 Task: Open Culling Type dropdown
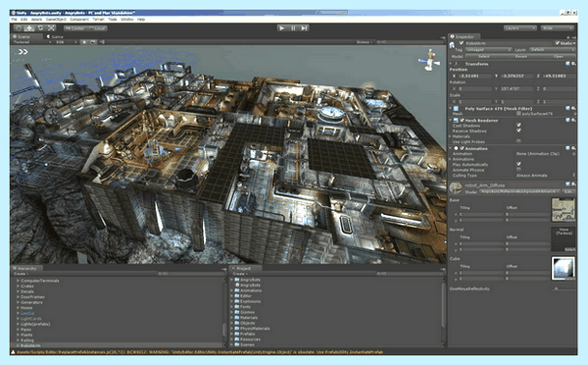545,176
